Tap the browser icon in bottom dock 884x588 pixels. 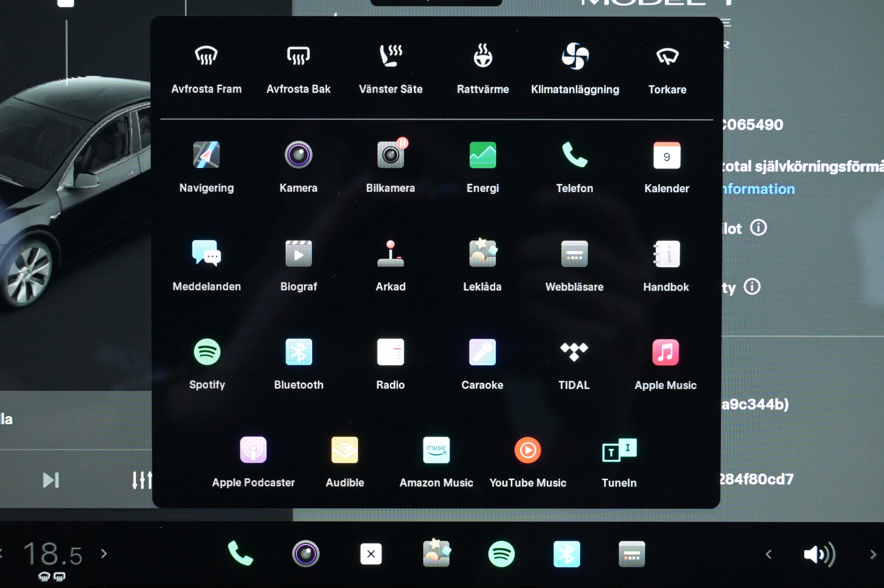pos(632,554)
